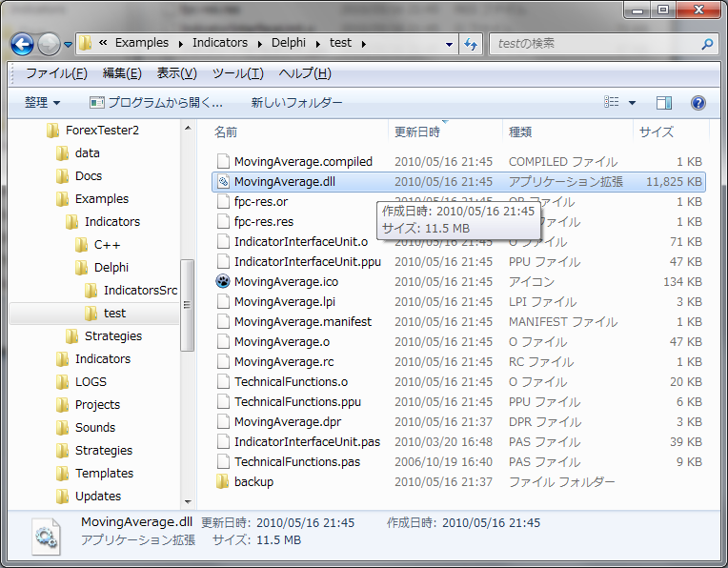Screen dimensions: 728x568
Task: Click the Indicators breadcrumb segment
Action: (x=220, y=43)
